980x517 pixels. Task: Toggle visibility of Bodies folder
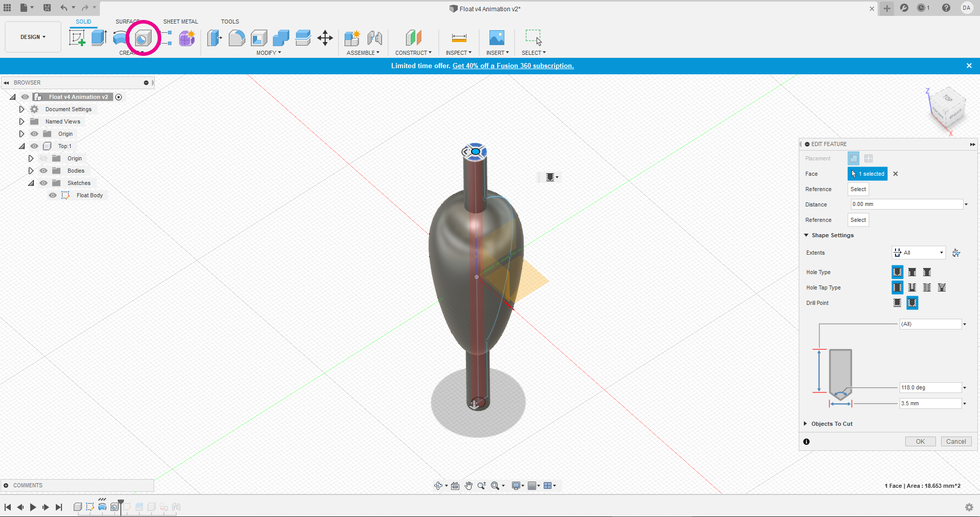[x=44, y=171]
